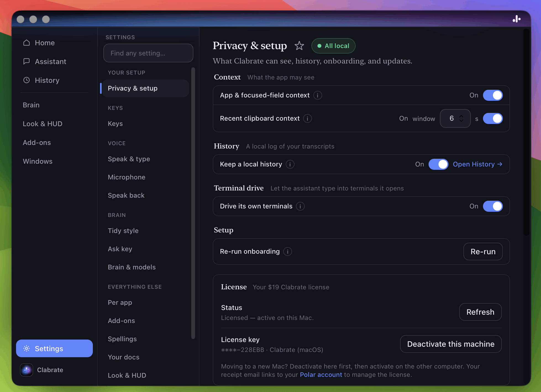Click the Re-run onboarding button
541x392 pixels.
pyautogui.click(x=483, y=251)
